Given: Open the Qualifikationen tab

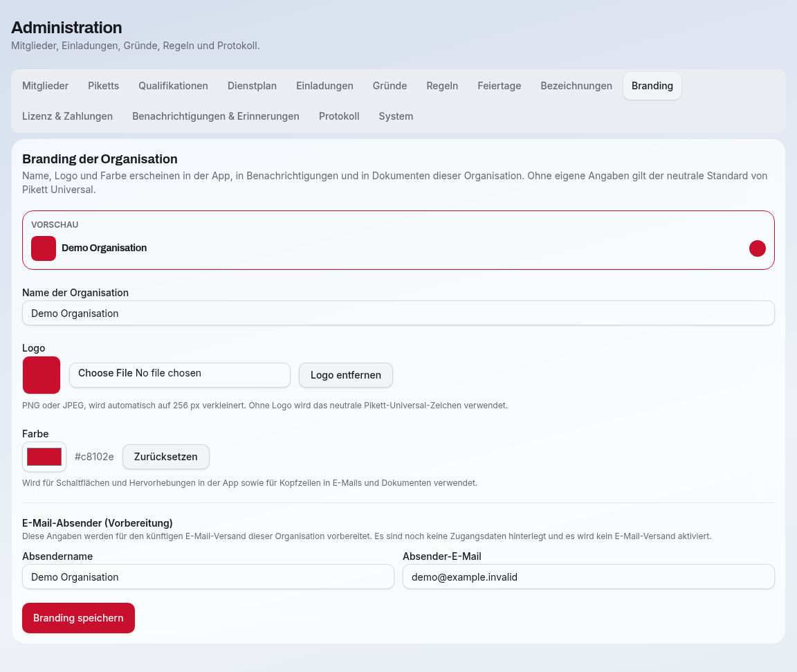Looking at the screenshot, I should coord(174,86).
